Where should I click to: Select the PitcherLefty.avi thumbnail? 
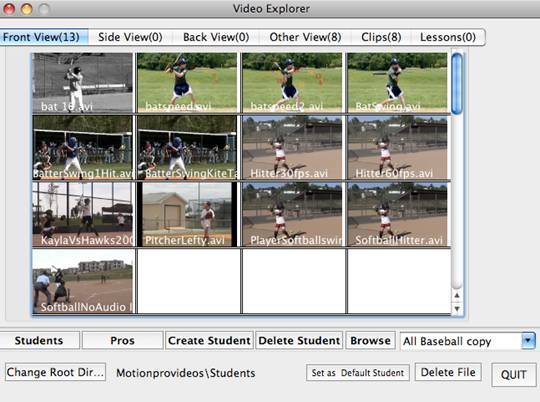click(x=188, y=214)
